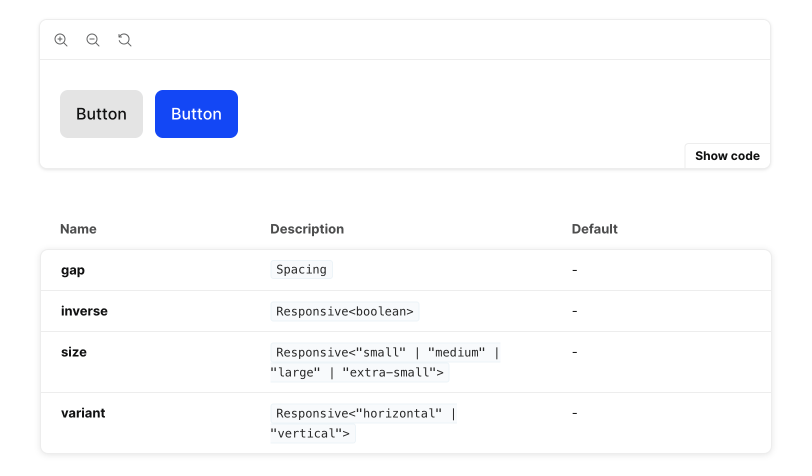Screen dimensions: 812x476
Task: Click the blue Button
Action: coord(196,114)
